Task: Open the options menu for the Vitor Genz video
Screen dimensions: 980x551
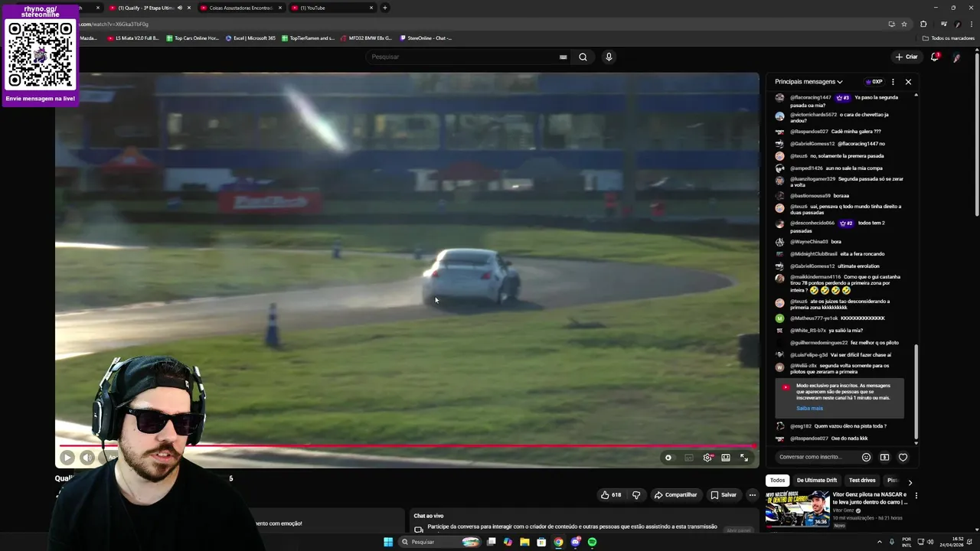Action: [x=916, y=496]
